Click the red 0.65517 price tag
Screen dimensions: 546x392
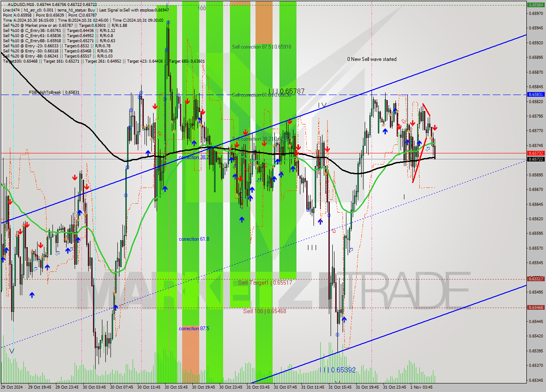tap(535, 279)
